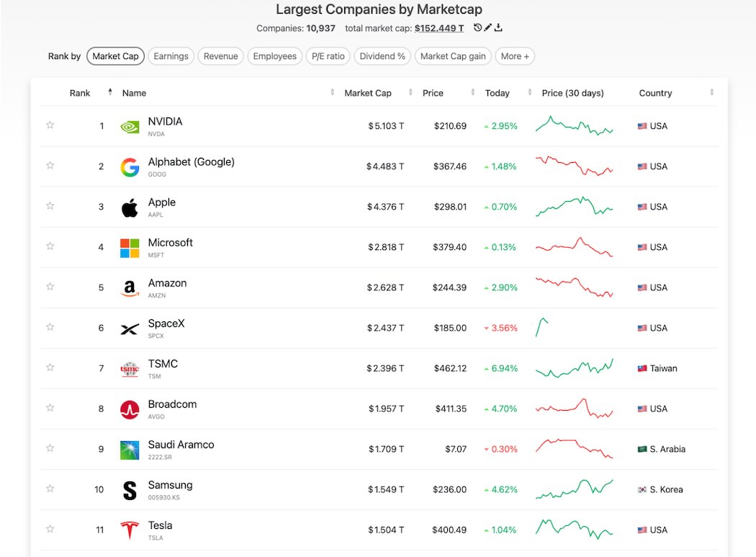Rank companies by P/E ratio
This screenshot has height=557, width=756.
pyautogui.click(x=328, y=56)
